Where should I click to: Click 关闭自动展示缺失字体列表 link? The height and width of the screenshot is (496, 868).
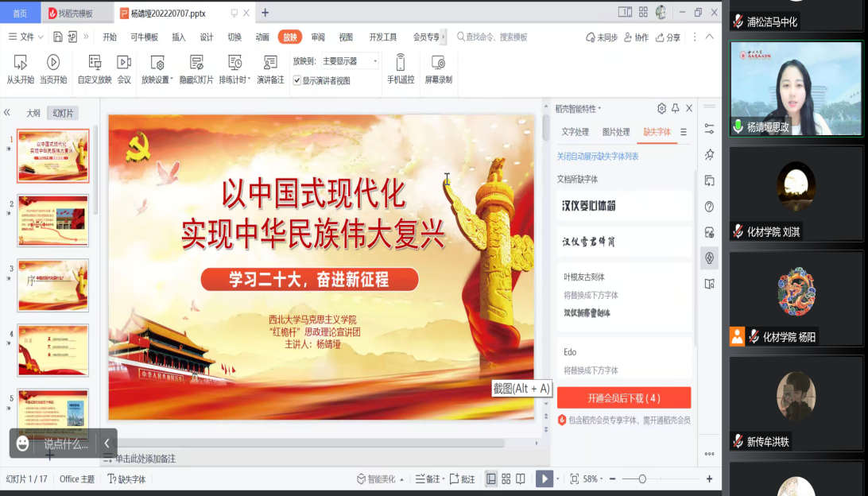(x=598, y=157)
